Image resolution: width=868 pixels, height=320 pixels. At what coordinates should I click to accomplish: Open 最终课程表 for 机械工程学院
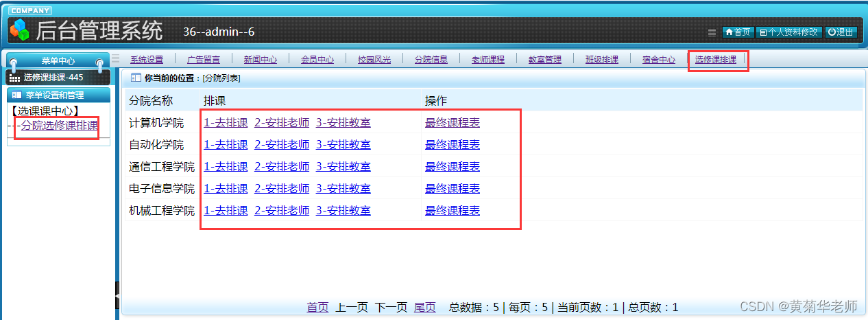point(453,211)
